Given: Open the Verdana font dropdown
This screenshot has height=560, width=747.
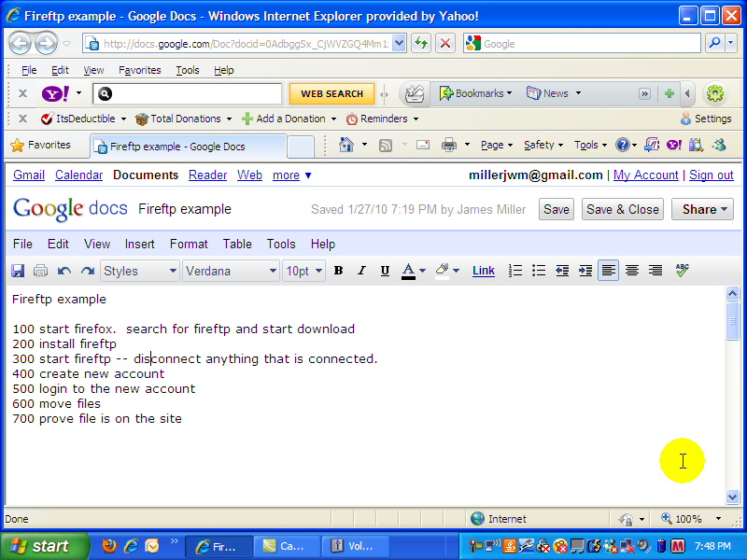Looking at the screenshot, I should tap(232, 271).
